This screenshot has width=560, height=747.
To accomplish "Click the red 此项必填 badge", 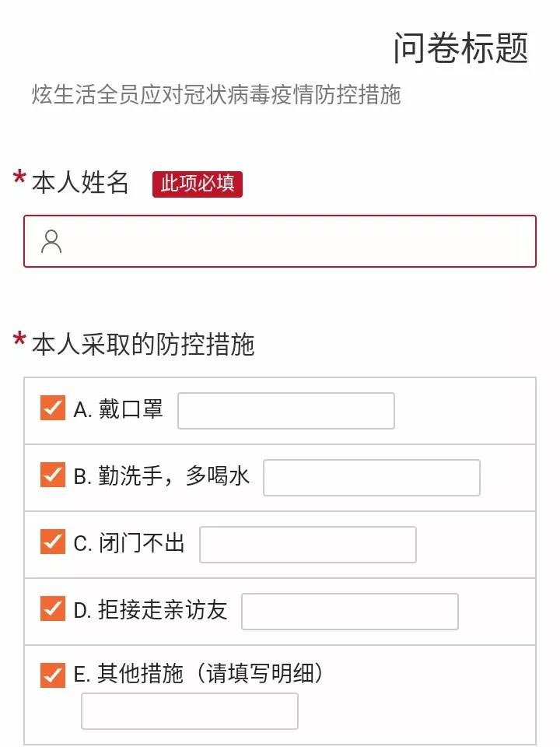I will pos(198,184).
